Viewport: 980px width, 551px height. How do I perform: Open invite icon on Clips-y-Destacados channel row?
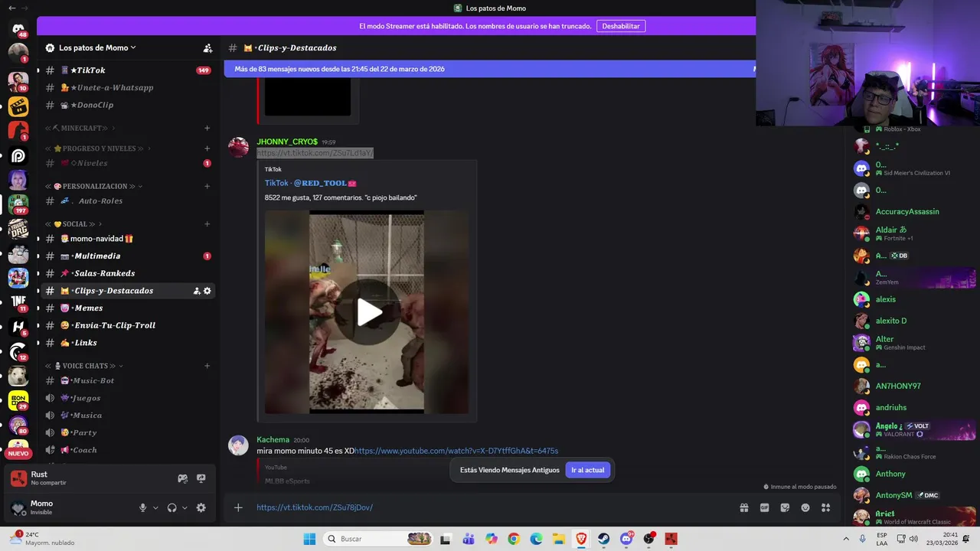coord(197,291)
